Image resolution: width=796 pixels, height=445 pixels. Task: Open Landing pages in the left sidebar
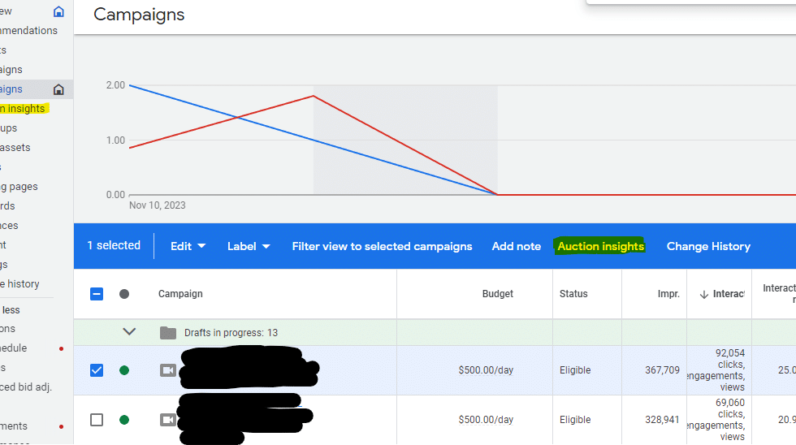pyautogui.click(x=19, y=187)
